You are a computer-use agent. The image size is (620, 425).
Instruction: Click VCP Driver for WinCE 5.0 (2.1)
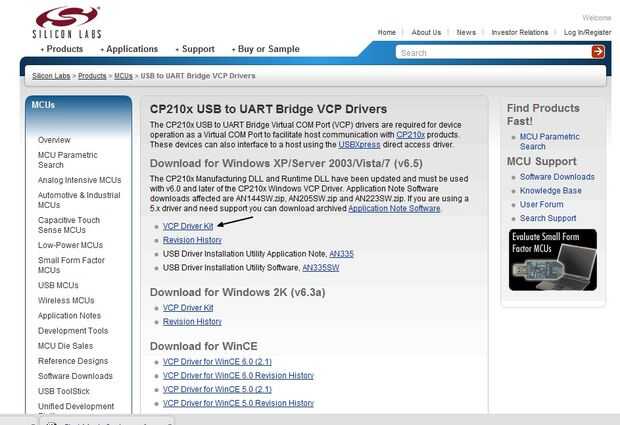coord(217,389)
